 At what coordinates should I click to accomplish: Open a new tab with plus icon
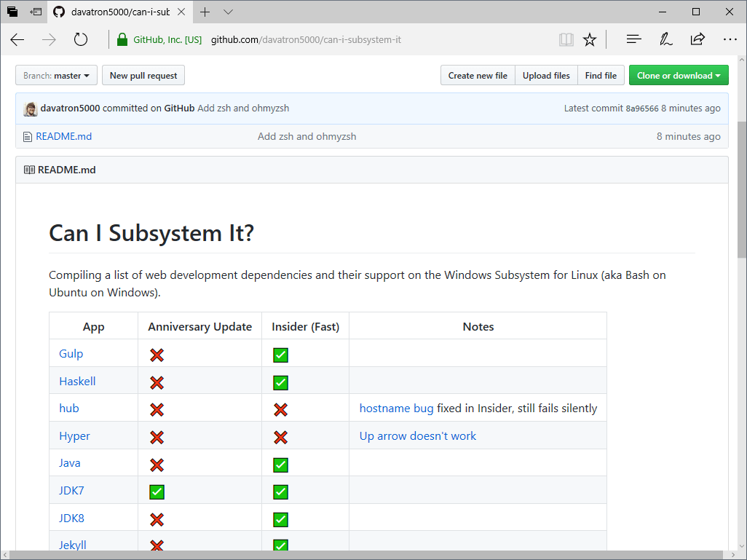click(205, 12)
